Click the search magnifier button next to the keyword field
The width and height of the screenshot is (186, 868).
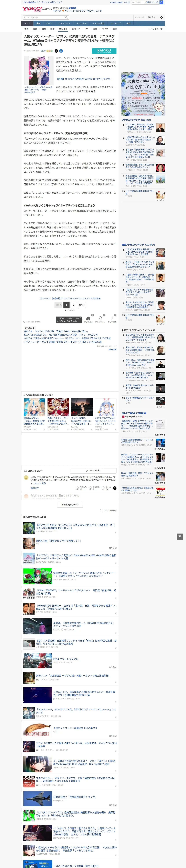66,18
